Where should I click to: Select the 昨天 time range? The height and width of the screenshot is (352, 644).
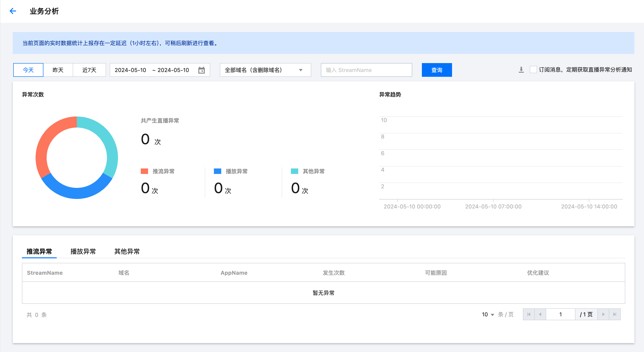click(58, 70)
